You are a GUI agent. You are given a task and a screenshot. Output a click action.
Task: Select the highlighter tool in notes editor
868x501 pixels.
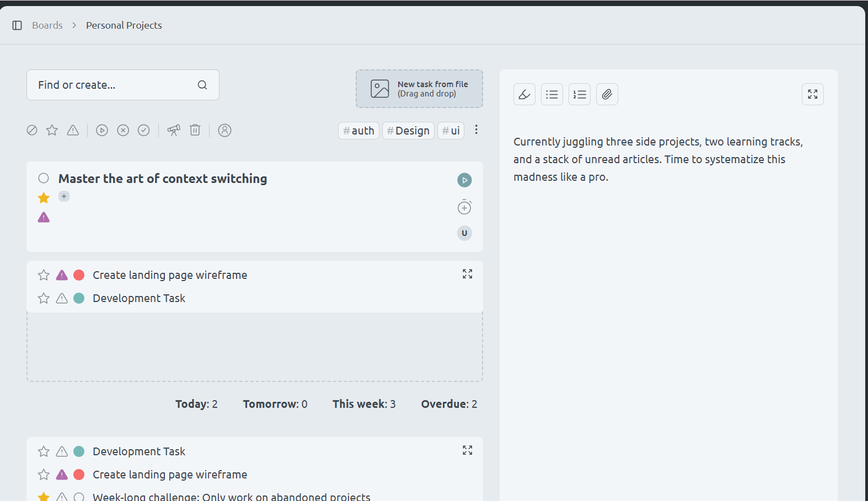(524, 94)
